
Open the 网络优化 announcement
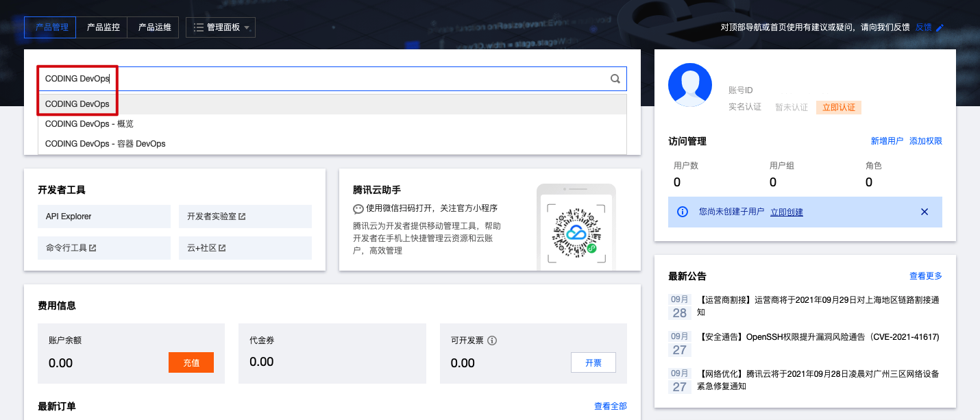pyautogui.click(x=818, y=380)
